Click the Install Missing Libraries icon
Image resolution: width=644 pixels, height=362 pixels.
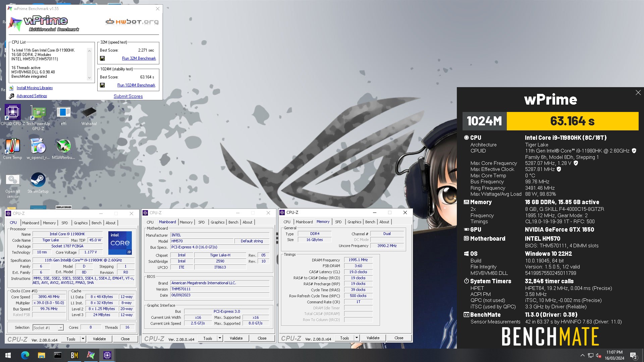(12, 88)
